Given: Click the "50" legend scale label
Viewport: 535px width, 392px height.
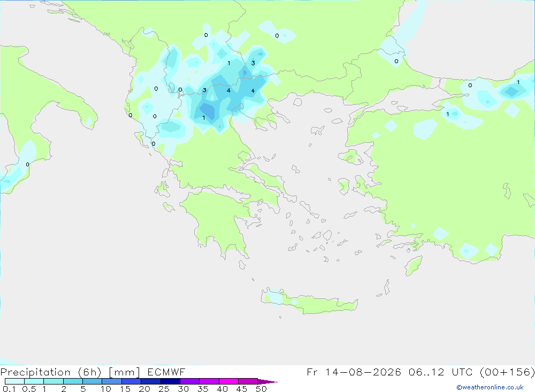Looking at the screenshot, I should [261, 389].
